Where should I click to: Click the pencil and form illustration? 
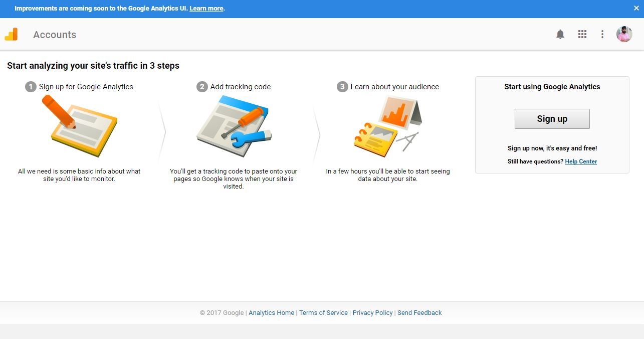(81, 126)
